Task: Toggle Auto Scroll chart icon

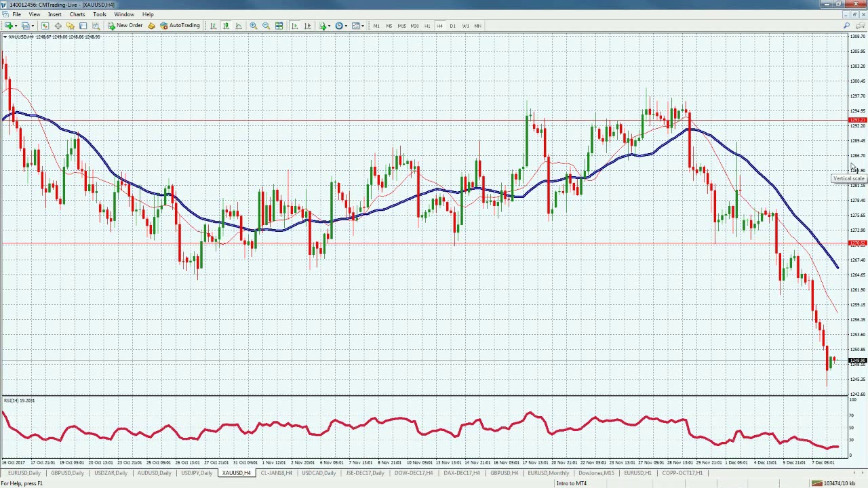Action: 294,26
